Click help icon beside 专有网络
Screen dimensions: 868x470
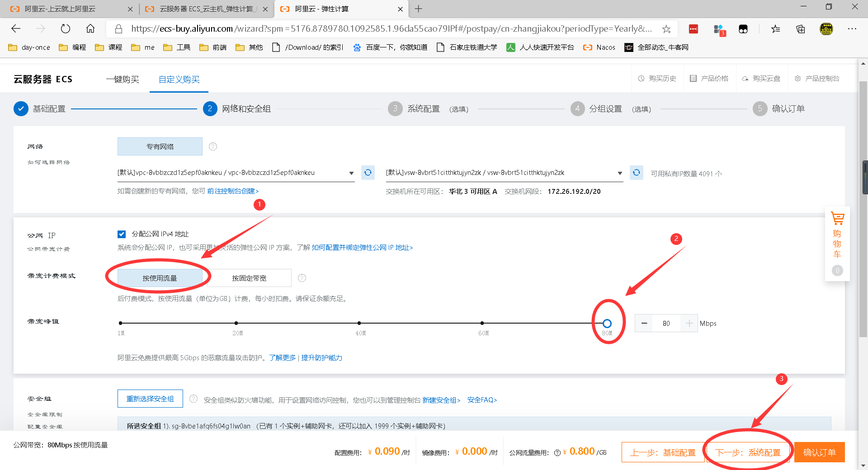click(x=213, y=146)
